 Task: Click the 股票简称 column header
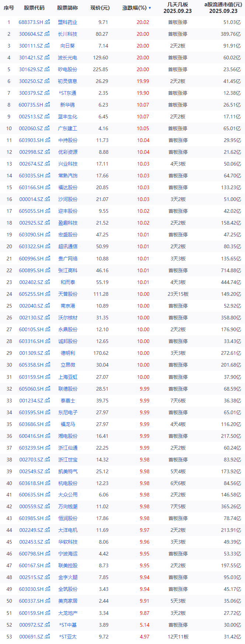tap(68, 8)
